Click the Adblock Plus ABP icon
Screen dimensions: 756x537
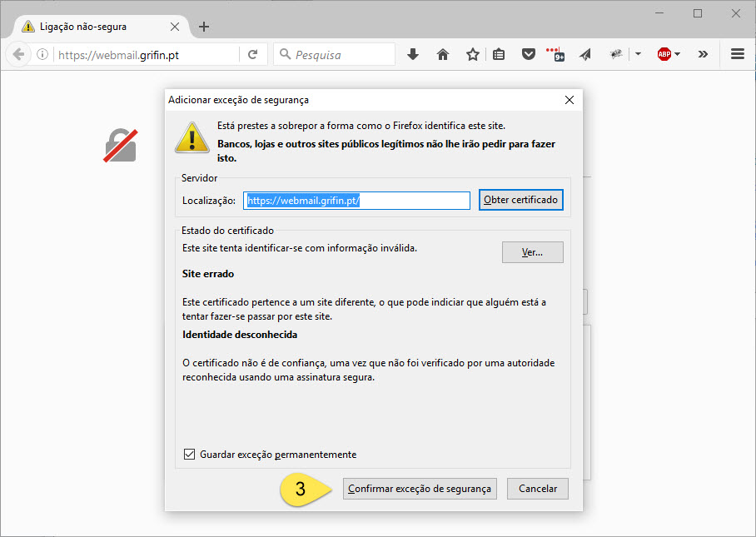(664, 54)
